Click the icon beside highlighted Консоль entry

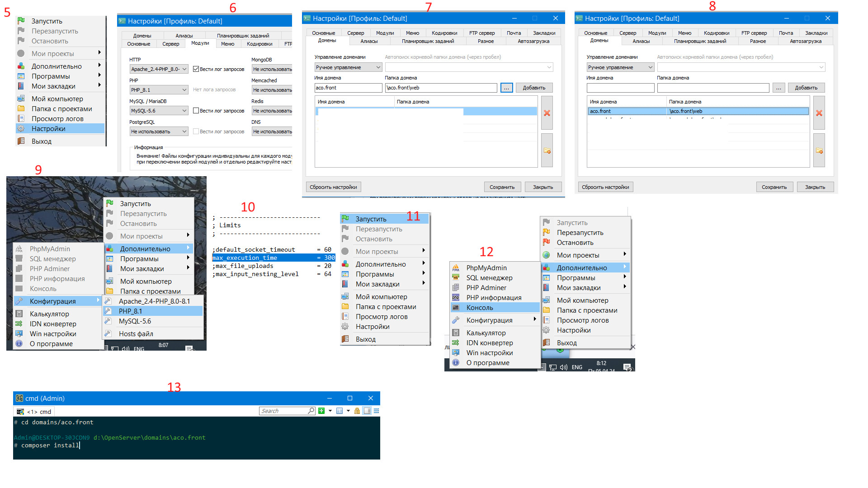pyautogui.click(x=456, y=307)
